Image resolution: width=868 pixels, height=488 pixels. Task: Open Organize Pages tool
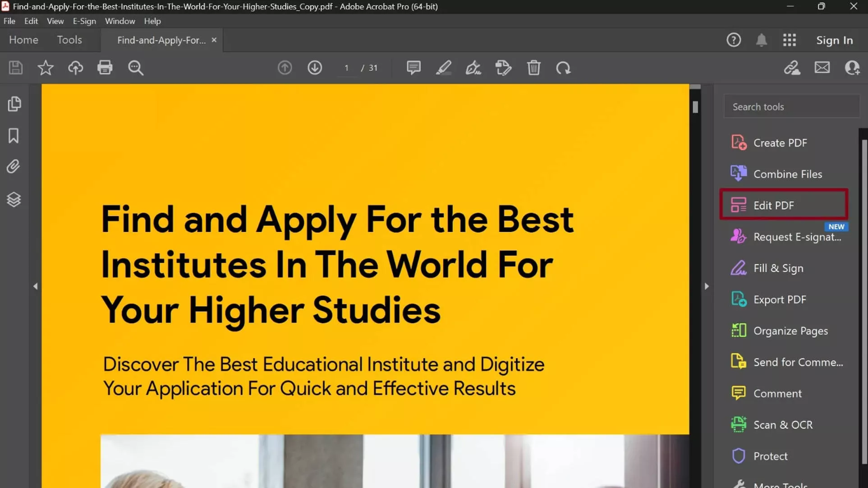click(x=784, y=331)
